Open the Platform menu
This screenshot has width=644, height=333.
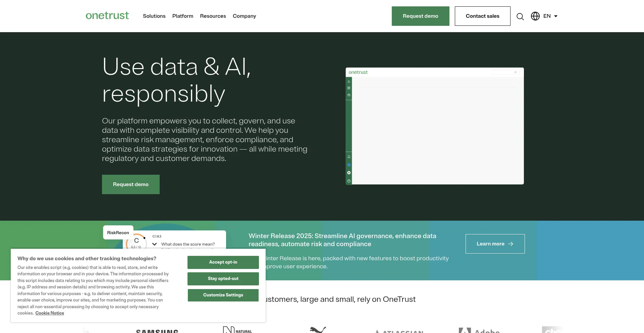pyautogui.click(x=183, y=16)
